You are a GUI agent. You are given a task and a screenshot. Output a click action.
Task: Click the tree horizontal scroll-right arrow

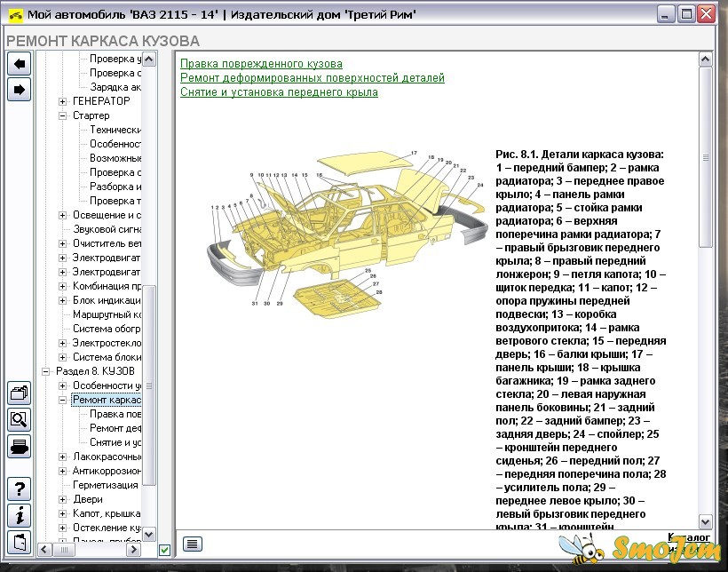point(134,550)
